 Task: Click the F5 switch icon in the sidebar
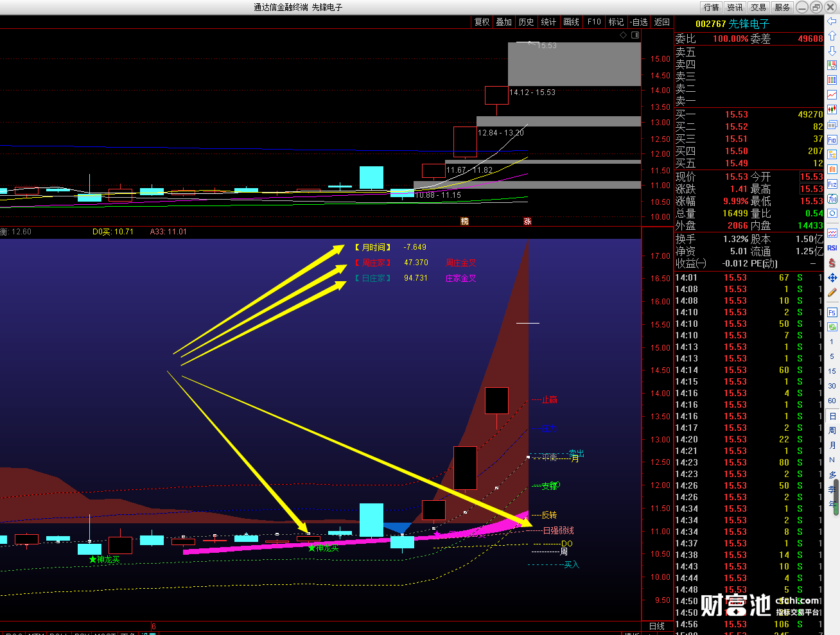pyautogui.click(x=832, y=312)
